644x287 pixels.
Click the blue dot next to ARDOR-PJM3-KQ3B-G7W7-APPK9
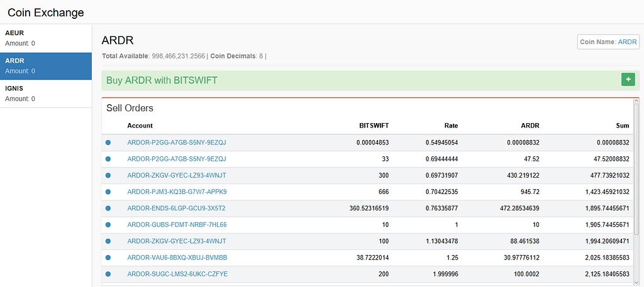[108, 192]
